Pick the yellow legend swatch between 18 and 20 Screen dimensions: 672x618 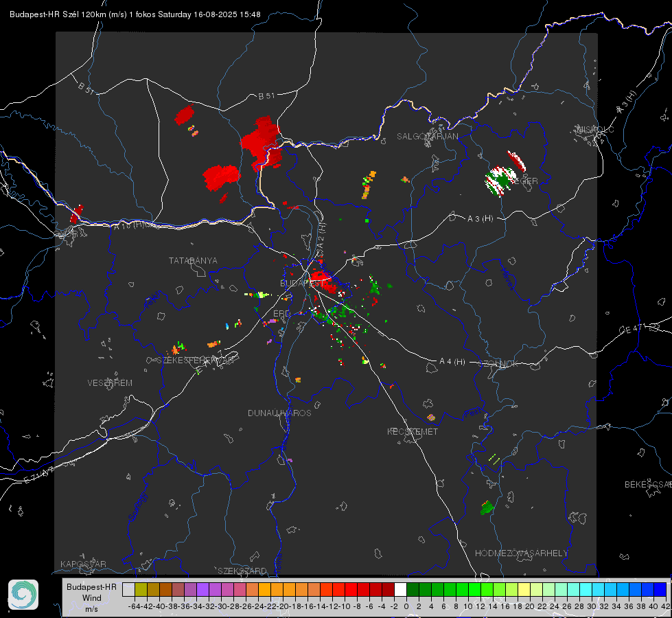coord(524,589)
